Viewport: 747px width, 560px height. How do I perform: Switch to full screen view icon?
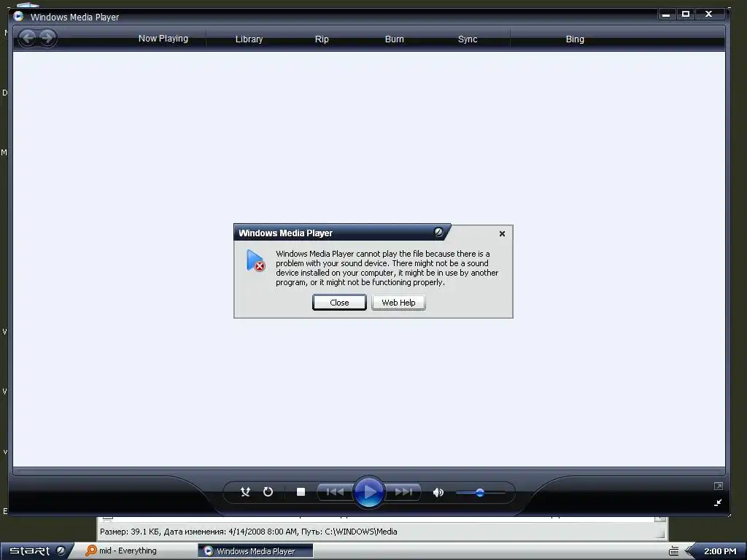[x=718, y=486]
